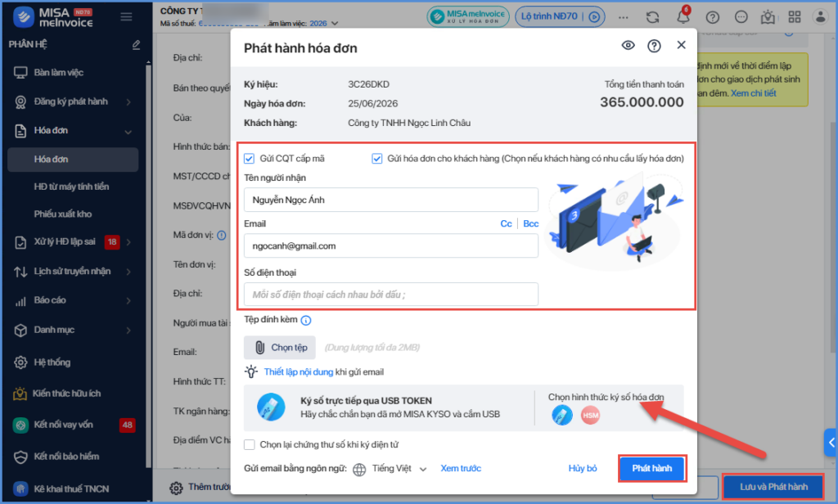This screenshot has height=504, width=838.
Task: Toggle Gửi hóa đơn cho khách hàng checkbox
Action: 376,158
